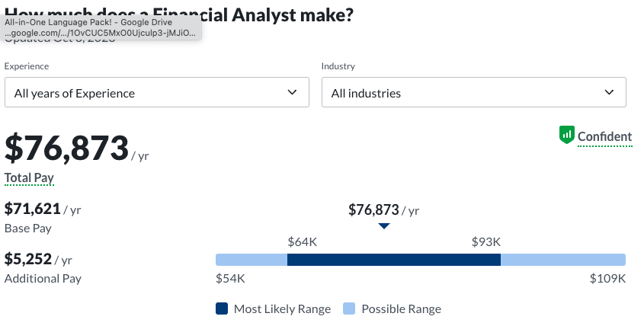Click the Industry dropdown chevron arrow
Screen dimensions: 644x326
coord(609,92)
